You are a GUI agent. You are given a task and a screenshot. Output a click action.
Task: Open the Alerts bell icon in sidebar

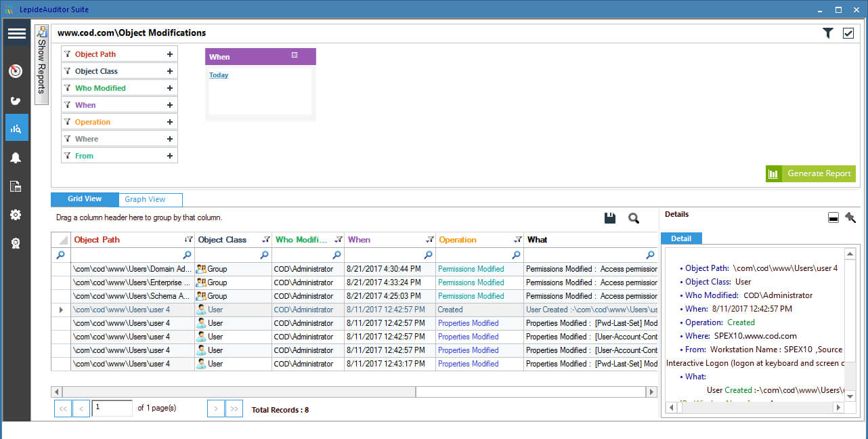tap(16, 157)
